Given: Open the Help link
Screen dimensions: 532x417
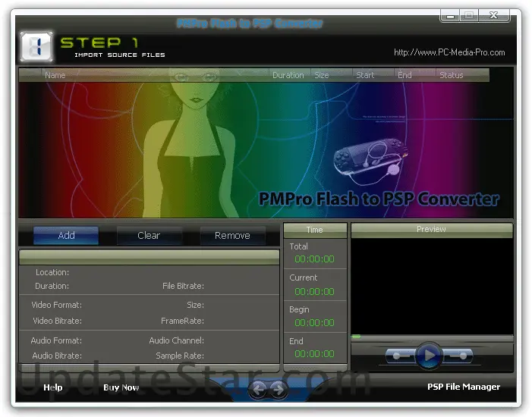Looking at the screenshot, I should (53, 387).
